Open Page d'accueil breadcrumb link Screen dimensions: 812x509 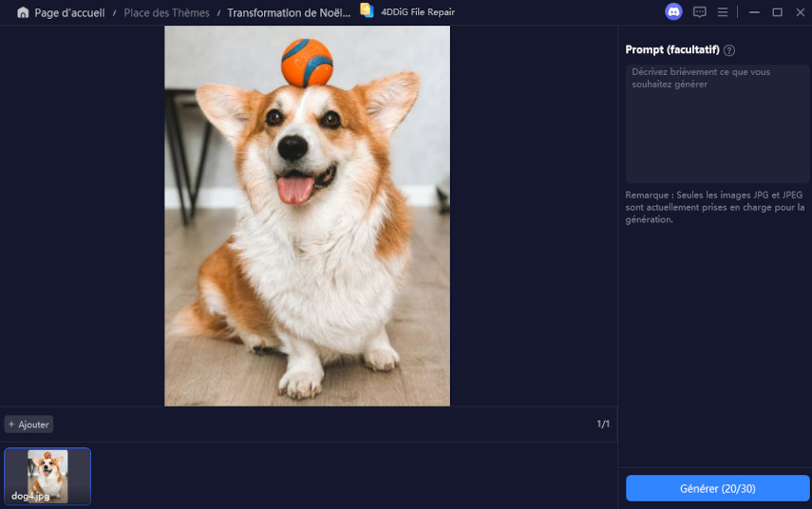(x=69, y=13)
